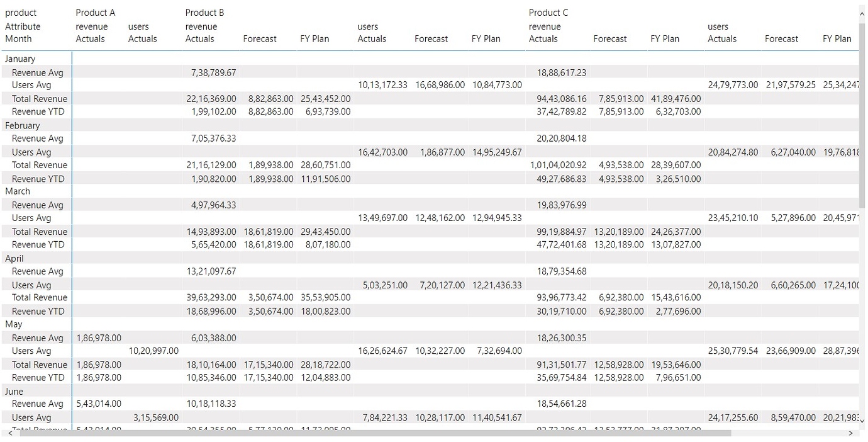Image resolution: width=868 pixels, height=442 pixels.
Task: Select the FY Plan header under Product C
Action: [x=664, y=38]
